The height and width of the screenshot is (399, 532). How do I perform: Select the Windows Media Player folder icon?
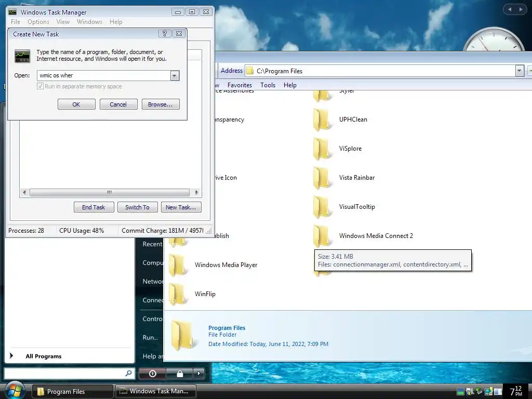178,265
